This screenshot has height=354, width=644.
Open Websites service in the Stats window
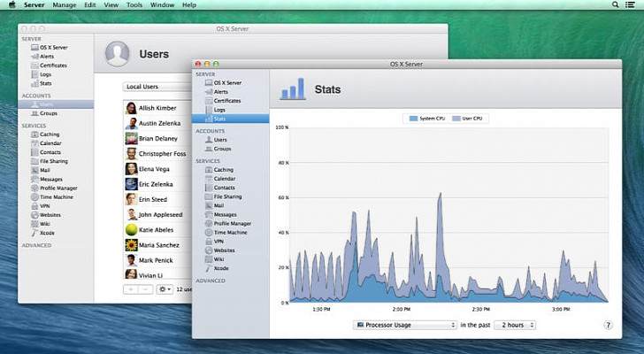pos(225,250)
